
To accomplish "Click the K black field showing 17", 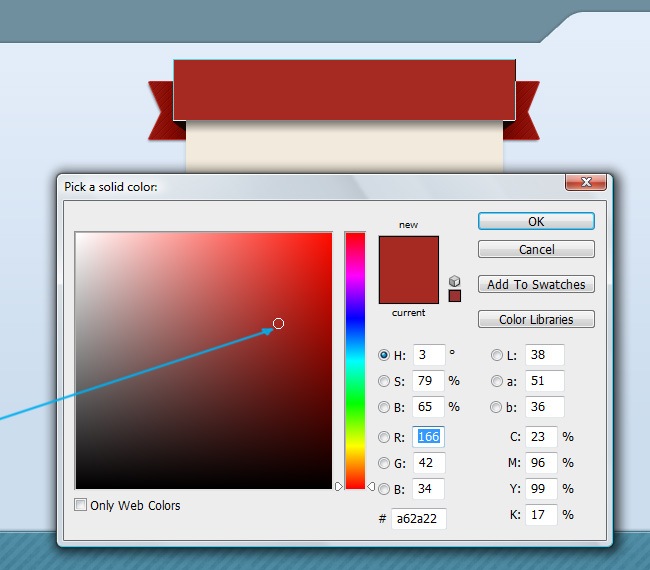I will click(x=541, y=515).
